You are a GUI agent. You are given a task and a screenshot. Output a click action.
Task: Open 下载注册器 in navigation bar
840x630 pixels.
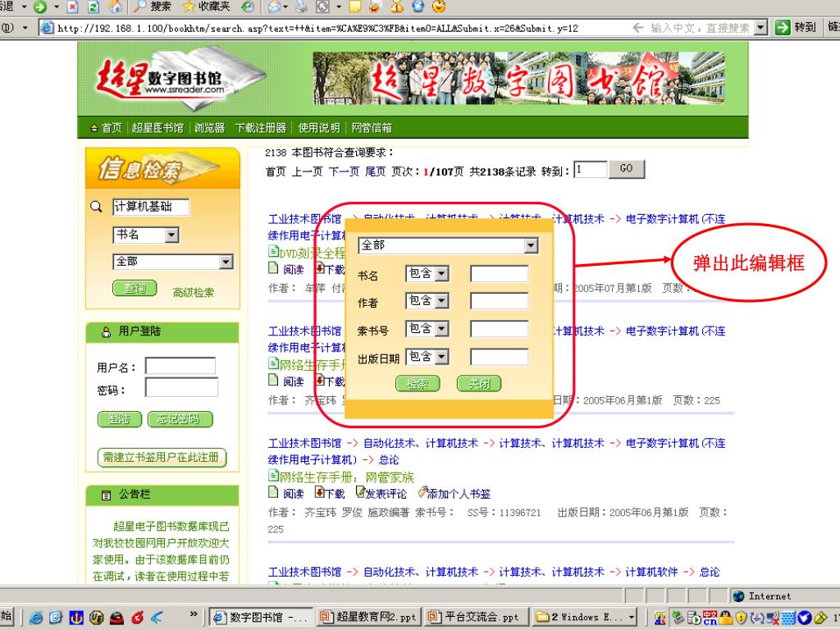pos(261,127)
